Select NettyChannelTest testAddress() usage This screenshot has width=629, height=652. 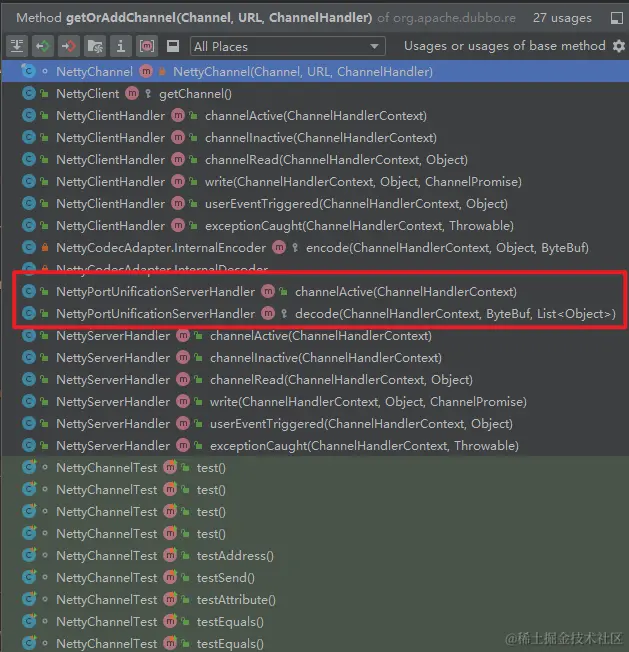coord(315,556)
